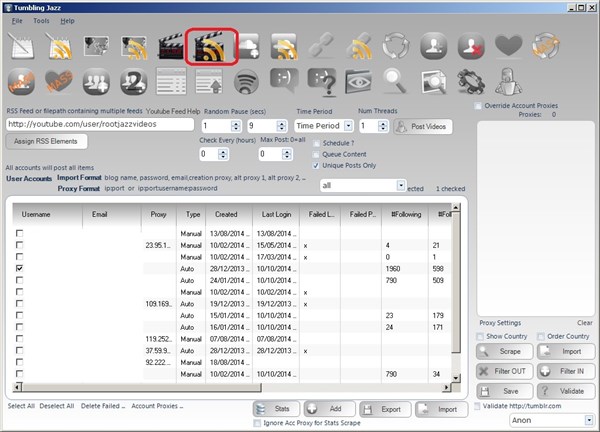Check the account row created 18/08/2014
600x432 pixels.
[20, 362]
